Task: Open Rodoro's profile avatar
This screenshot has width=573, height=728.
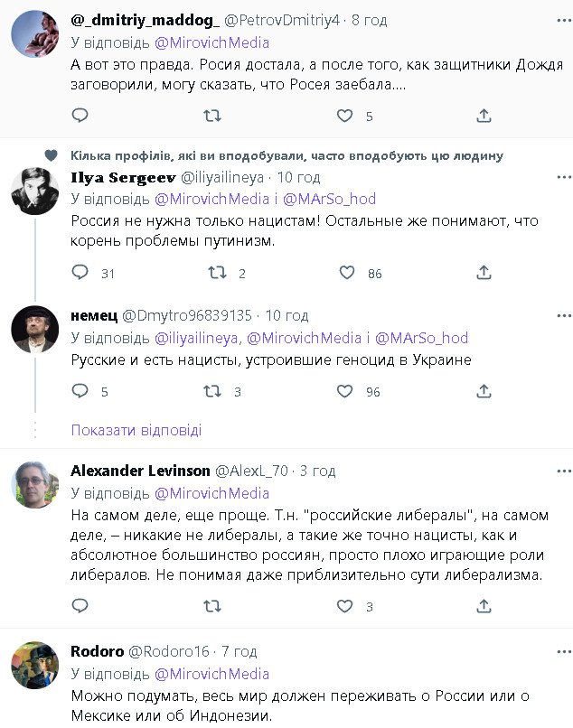Action: click(x=35, y=666)
